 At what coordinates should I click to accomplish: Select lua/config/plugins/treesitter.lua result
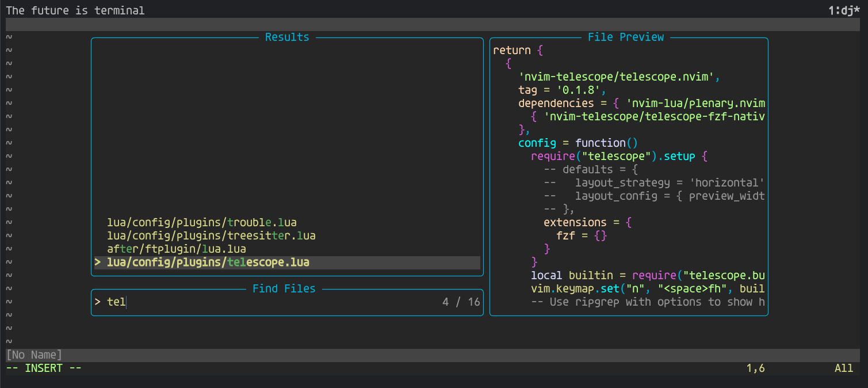click(x=211, y=235)
